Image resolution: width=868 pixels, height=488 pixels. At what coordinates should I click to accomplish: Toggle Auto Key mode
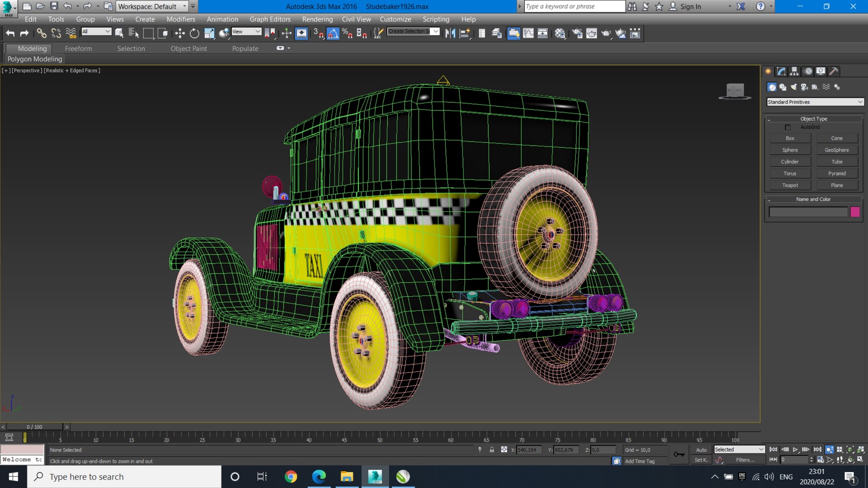pos(701,450)
